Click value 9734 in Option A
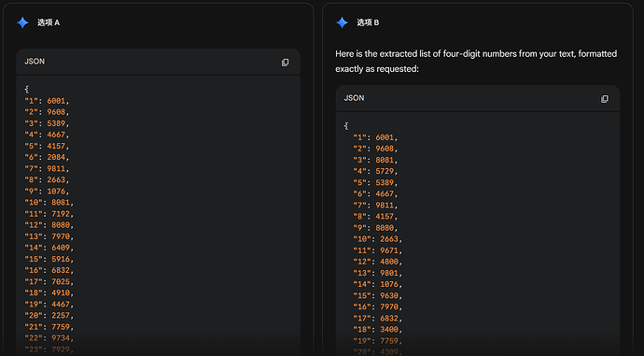Image resolution: width=644 pixels, height=356 pixels. pos(61,338)
